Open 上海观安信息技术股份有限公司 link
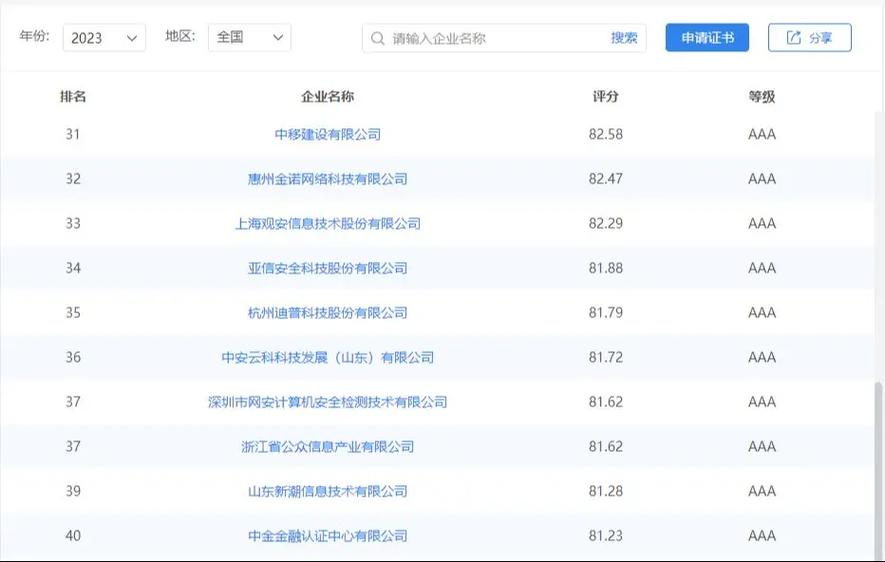The width and height of the screenshot is (885, 562). pyautogui.click(x=327, y=223)
